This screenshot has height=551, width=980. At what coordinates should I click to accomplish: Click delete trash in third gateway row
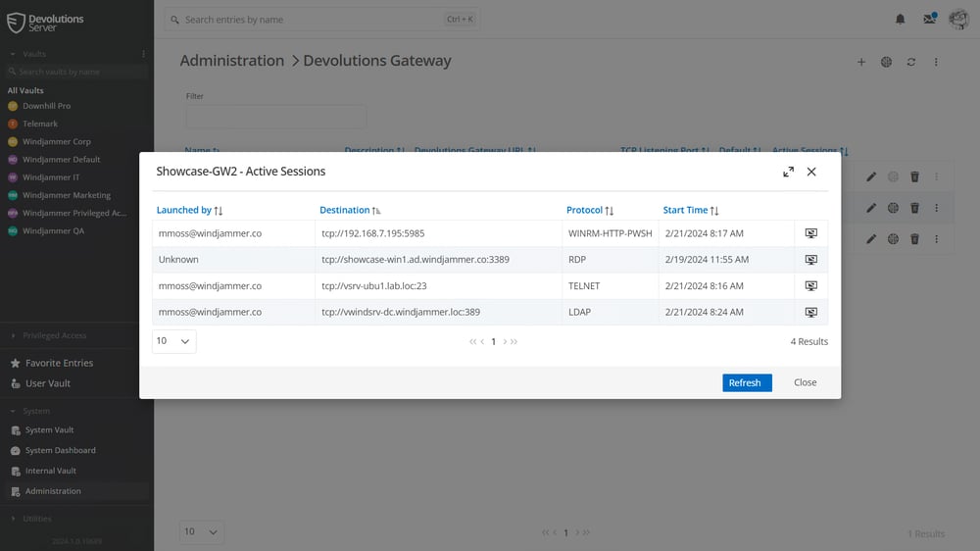pyautogui.click(x=914, y=239)
